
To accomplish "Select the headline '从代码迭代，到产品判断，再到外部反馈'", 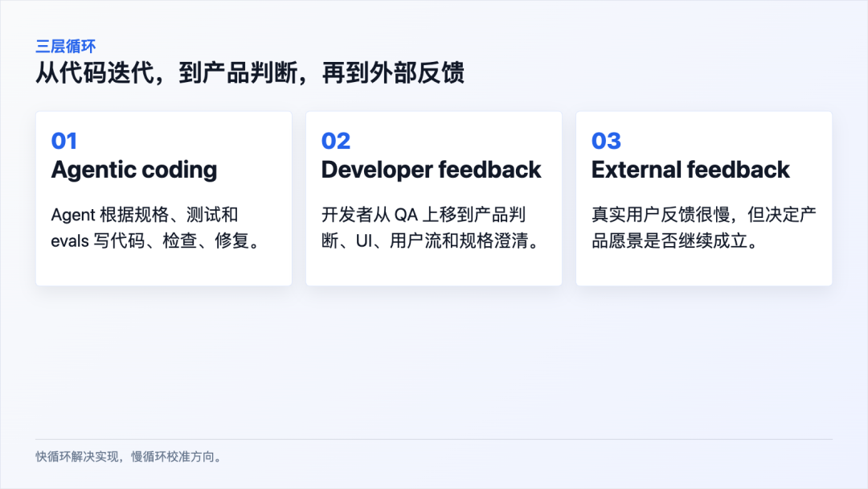I will coord(250,72).
